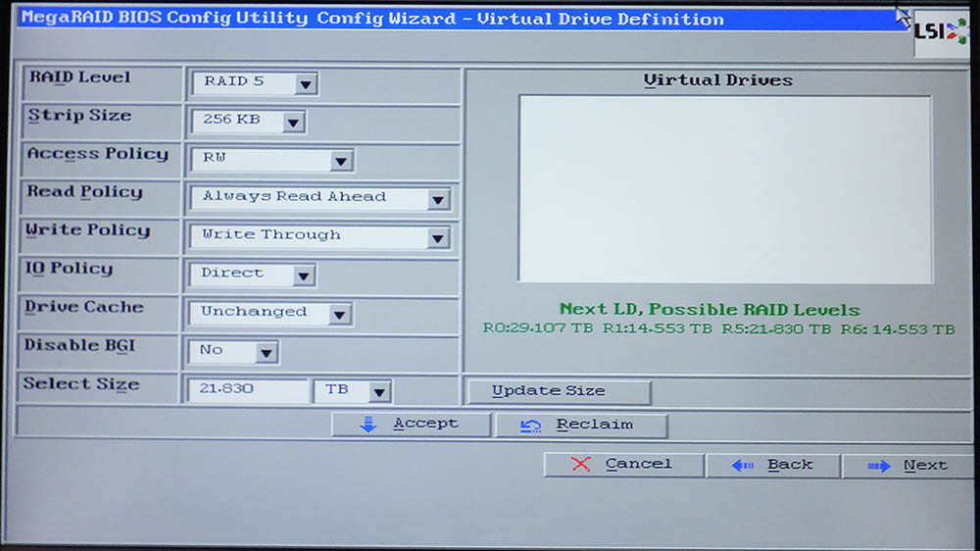Click the LSI logo icon

pos(941,31)
